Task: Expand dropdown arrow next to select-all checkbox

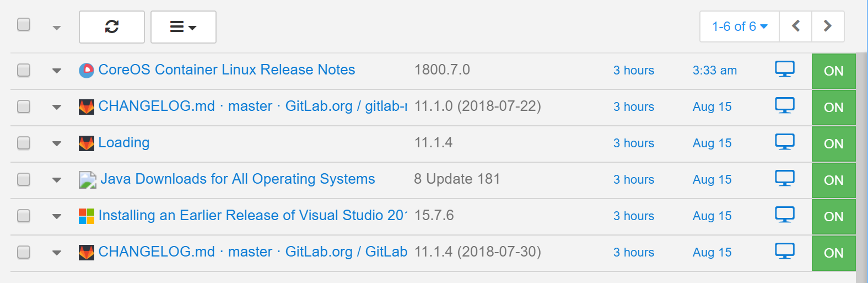Action: click(56, 28)
